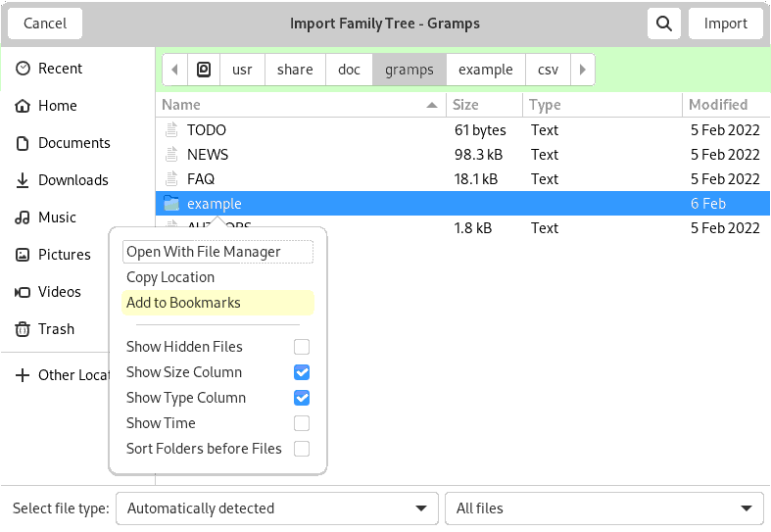Enable Show Hidden Files checkbox
The height and width of the screenshot is (532, 771).
coord(302,347)
